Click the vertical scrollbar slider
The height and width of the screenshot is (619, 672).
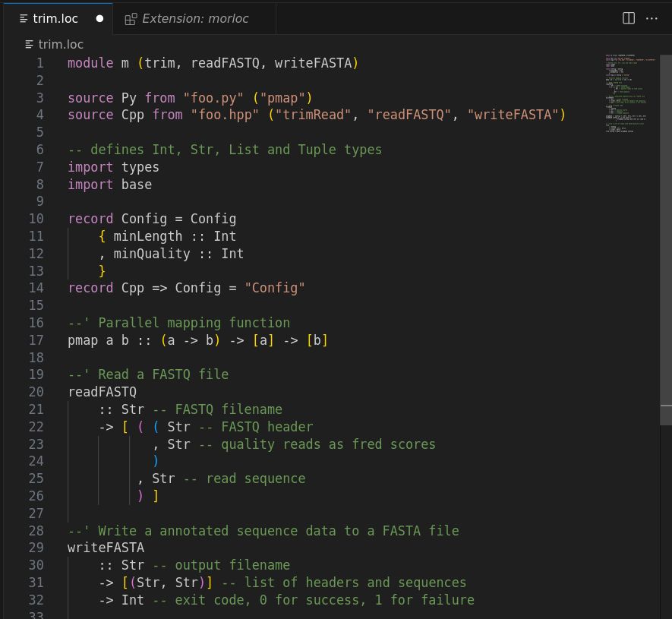pyautogui.click(x=666, y=240)
